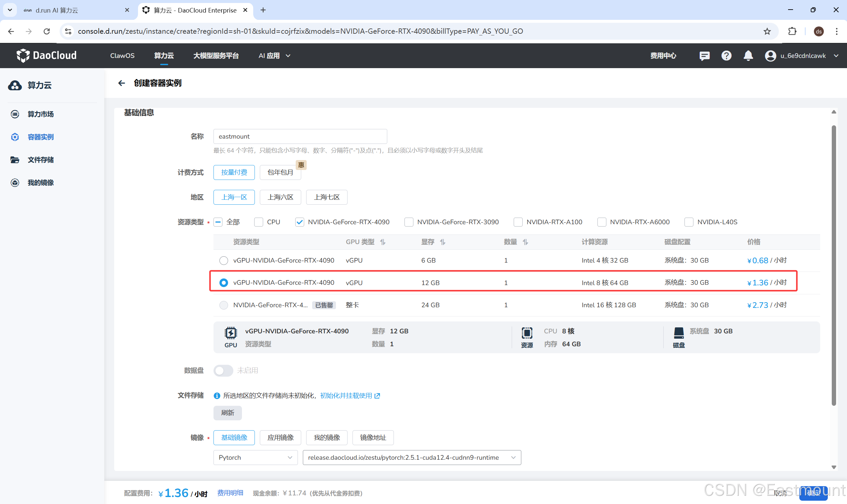Click the 算力市场 sidebar icon
The height and width of the screenshot is (504, 847).
pyautogui.click(x=15, y=114)
